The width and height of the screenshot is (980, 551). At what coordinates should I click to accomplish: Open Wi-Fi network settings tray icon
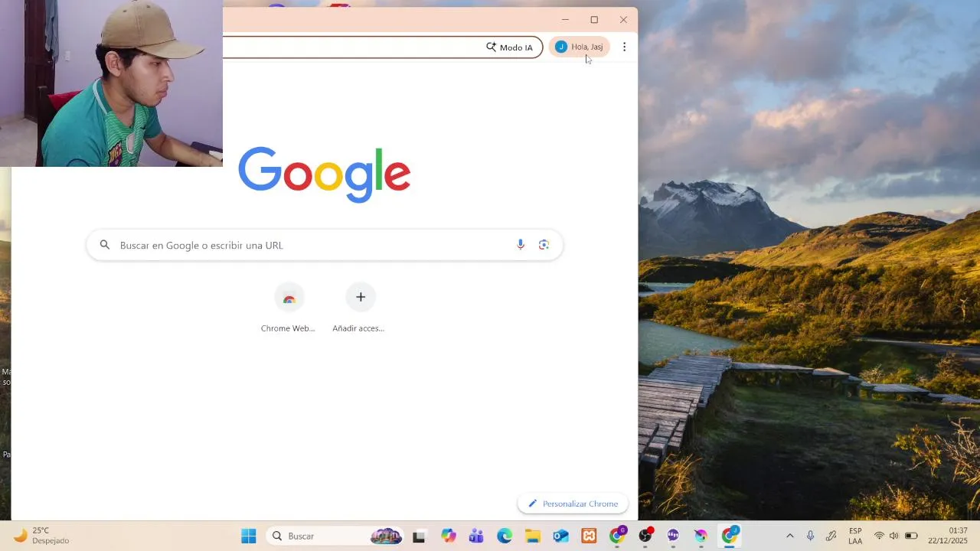[879, 536]
